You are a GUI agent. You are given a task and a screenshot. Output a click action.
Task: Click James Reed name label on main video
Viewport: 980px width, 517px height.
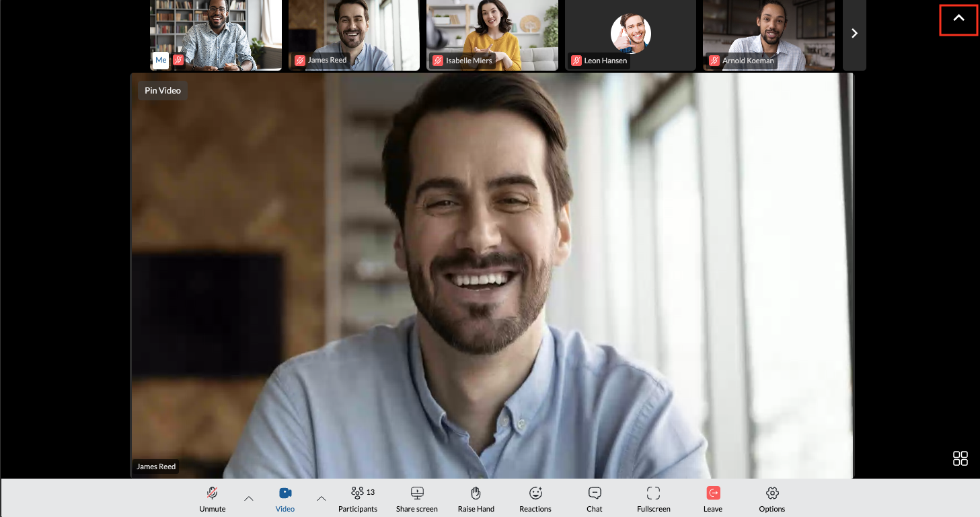(156, 467)
